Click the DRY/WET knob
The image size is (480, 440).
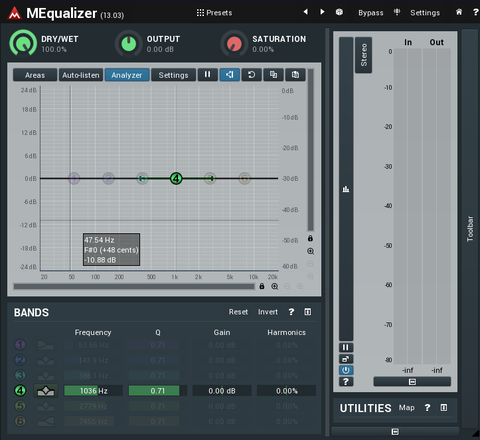pos(23,44)
